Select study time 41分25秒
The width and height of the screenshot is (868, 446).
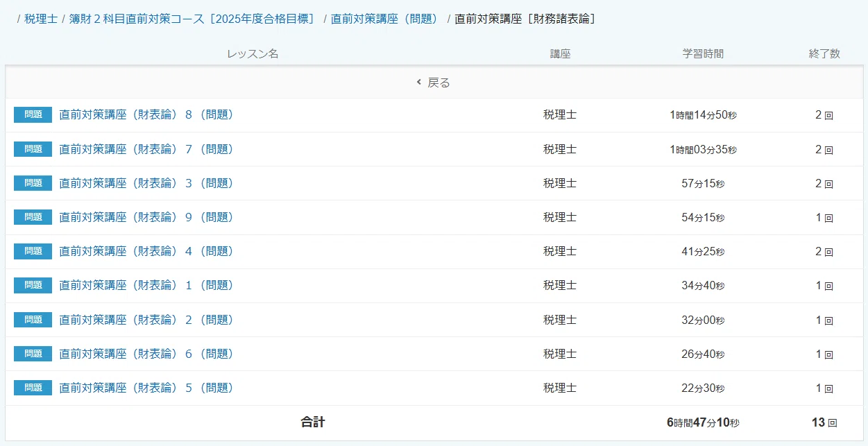click(703, 250)
